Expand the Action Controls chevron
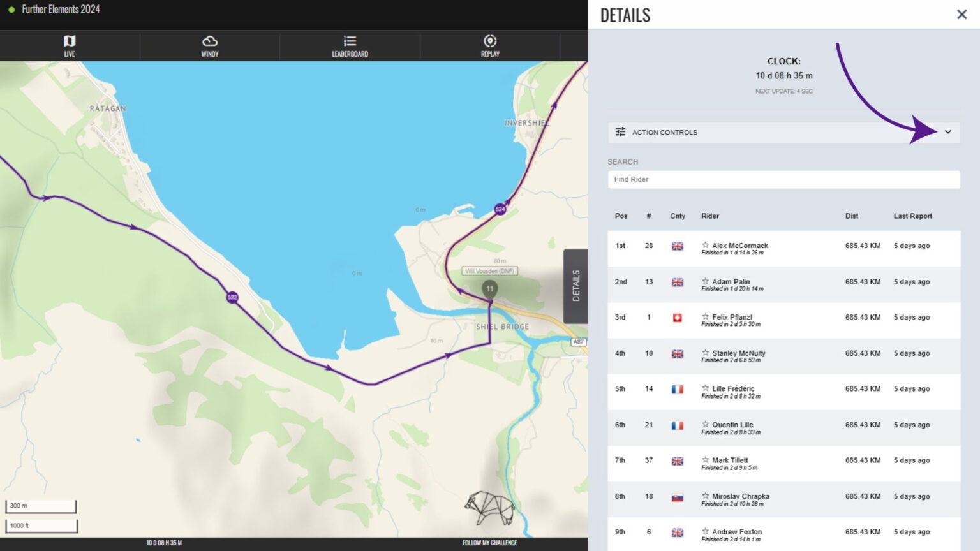The width and height of the screenshot is (980, 551). click(947, 132)
